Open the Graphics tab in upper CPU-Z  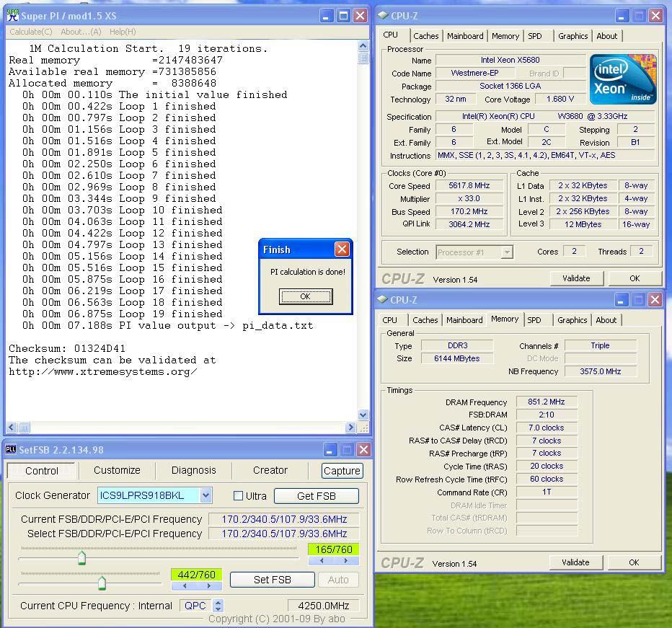[572, 36]
